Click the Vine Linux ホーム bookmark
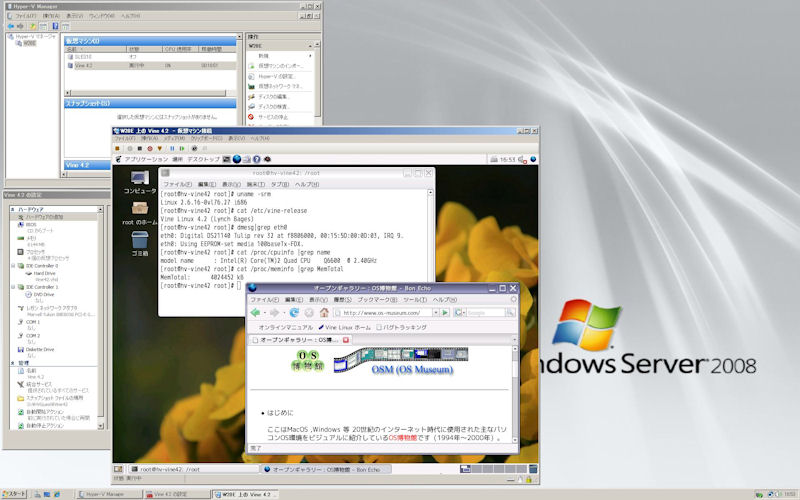The width and height of the screenshot is (800, 500). coord(344,327)
